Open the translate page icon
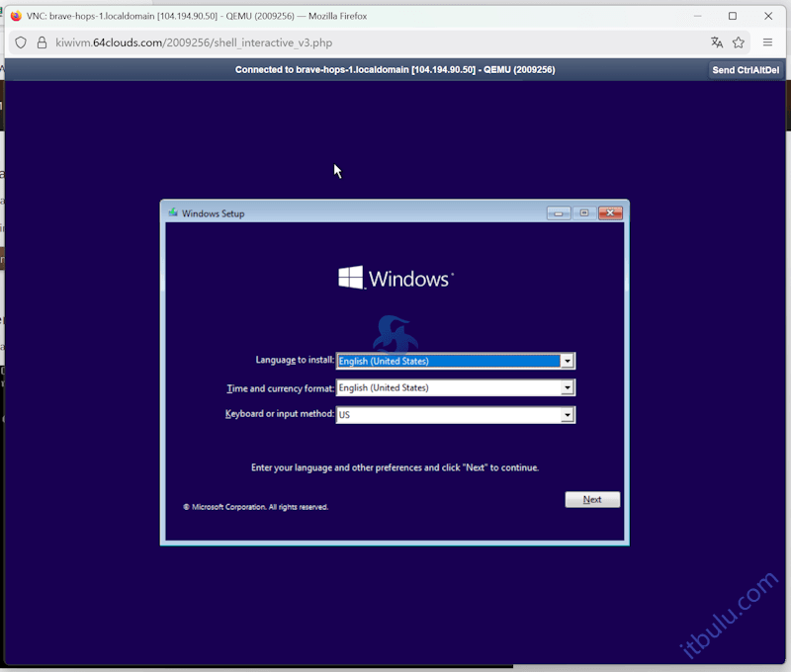This screenshot has height=672, width=791. click(715, 43)
